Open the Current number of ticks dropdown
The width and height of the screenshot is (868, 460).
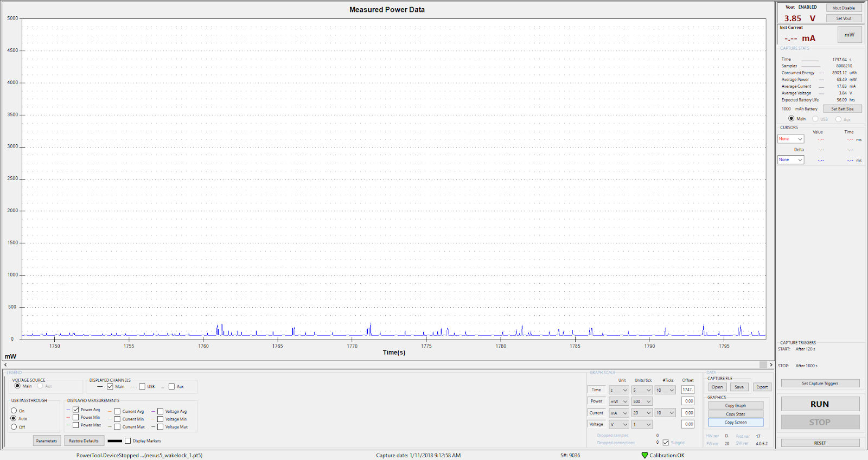click(665, 413)
